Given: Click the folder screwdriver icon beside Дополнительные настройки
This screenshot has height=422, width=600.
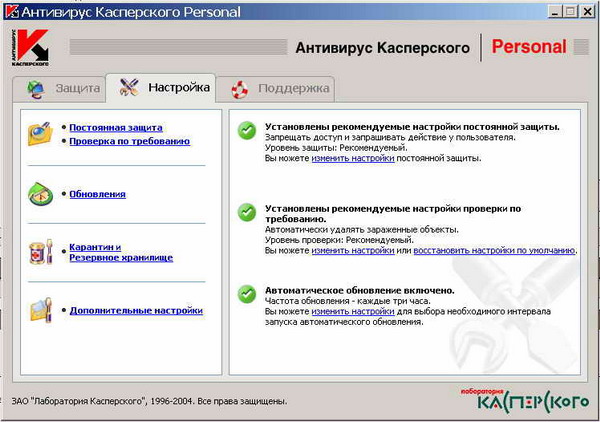Looking at the screenshot, I should pos(41,310).
